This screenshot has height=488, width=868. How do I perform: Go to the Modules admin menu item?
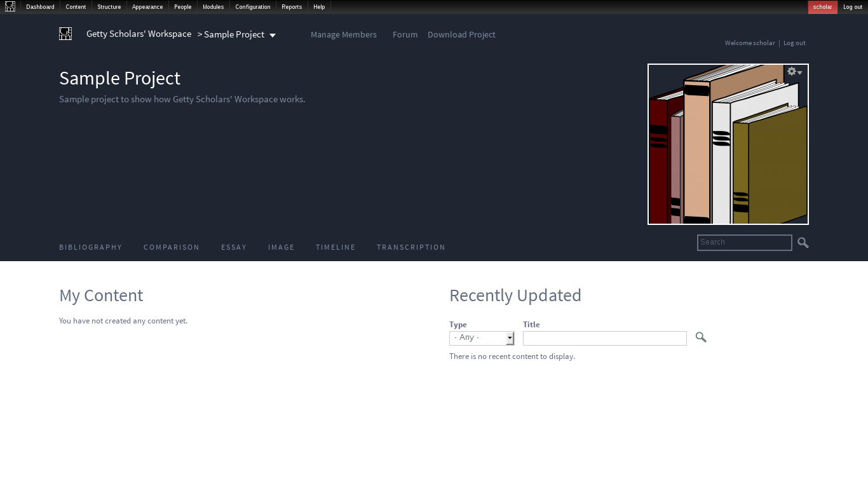213,7
